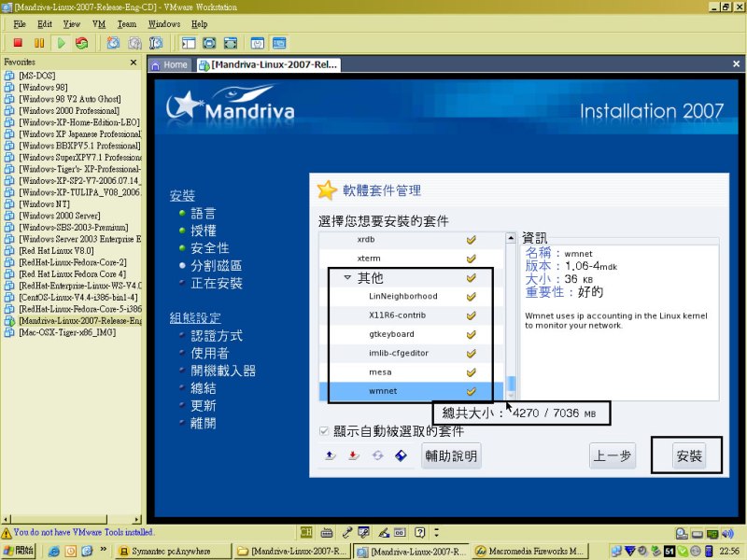
Task: Click the 安裝 install button
Action: (689, 456)
